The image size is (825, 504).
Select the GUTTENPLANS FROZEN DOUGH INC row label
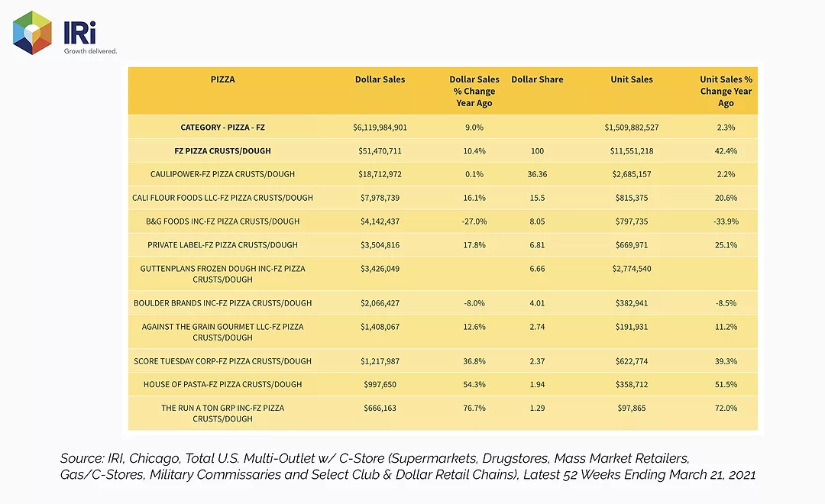(x=222, y=274)
